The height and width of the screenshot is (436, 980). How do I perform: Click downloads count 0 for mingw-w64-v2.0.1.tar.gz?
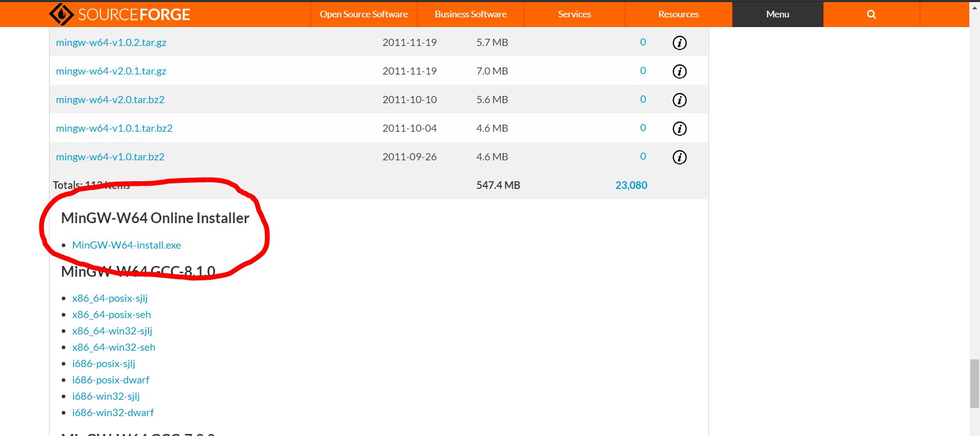click(x=643, y=70)
